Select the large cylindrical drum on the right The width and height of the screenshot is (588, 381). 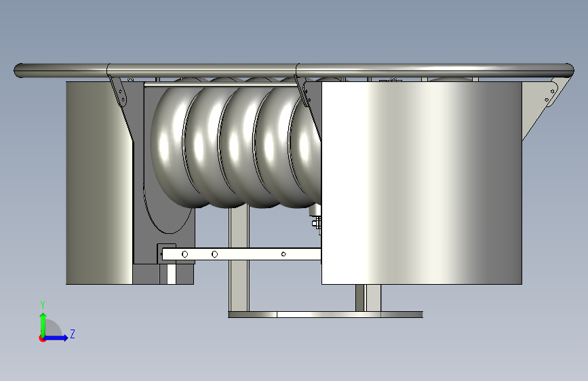pyautogui.click(x=421, y=183)
